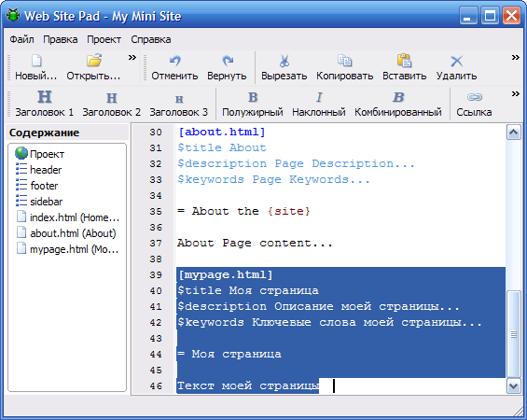
Task: Expand file toolbar overflow chevron
Action: [132, 58]
